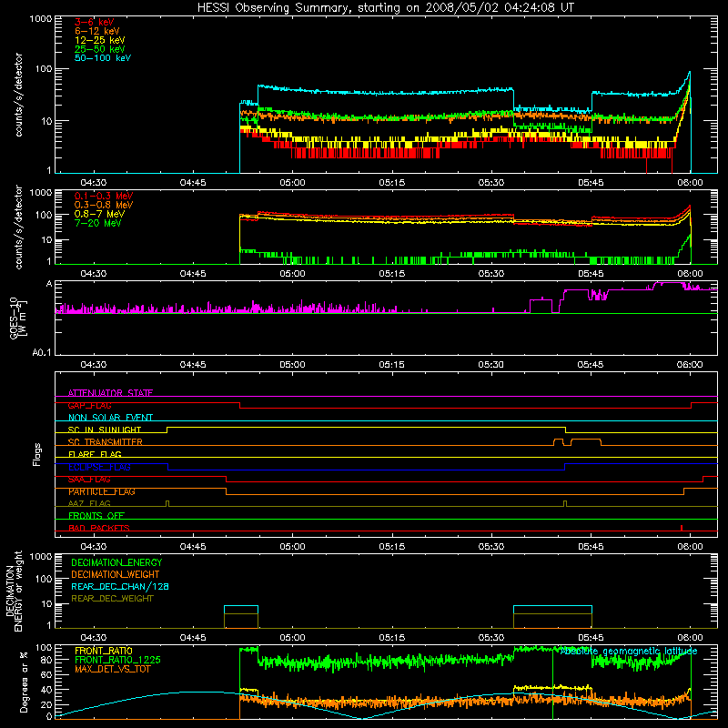Click the 0.8-7 MeV legend label
Image resolution: width=728 pixels, height=728 pixels.
point(99,214)
